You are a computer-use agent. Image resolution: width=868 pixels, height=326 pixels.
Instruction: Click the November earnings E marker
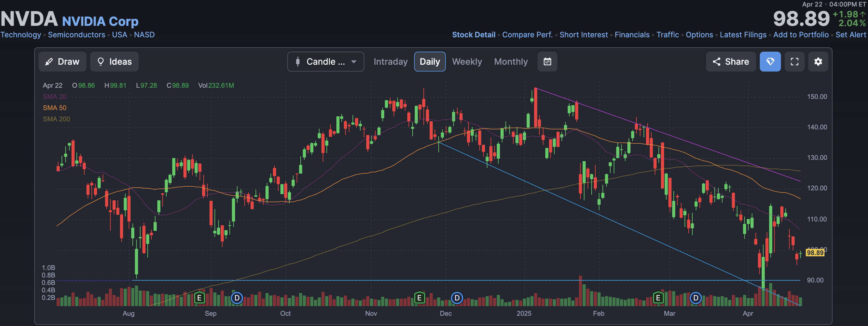419,298
